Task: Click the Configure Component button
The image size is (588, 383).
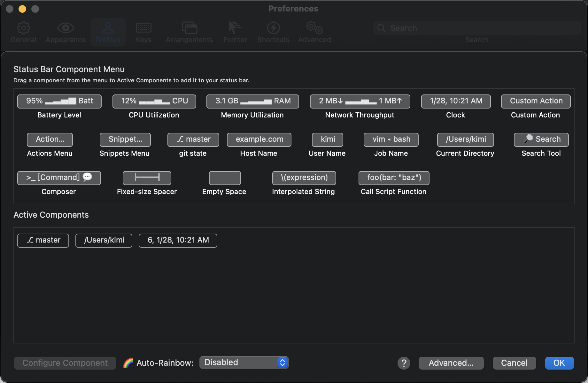Action: click(65, 363)
